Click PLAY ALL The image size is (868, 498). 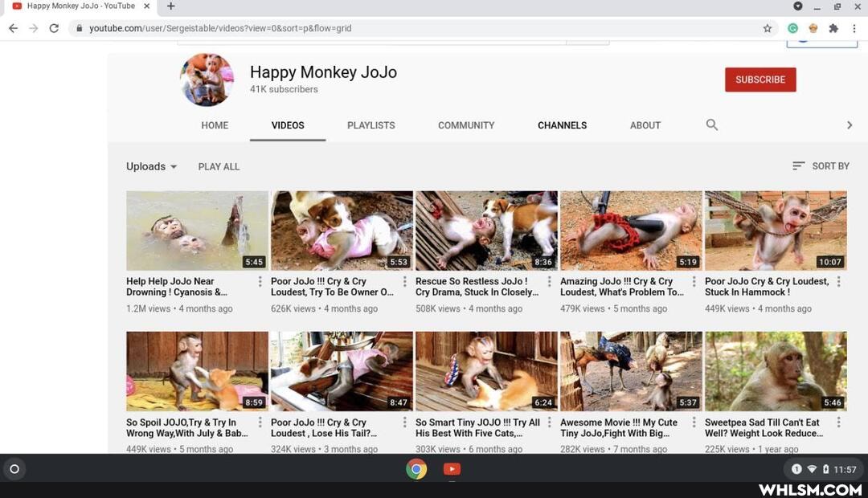pyautogui.click(x=219, y=166)
